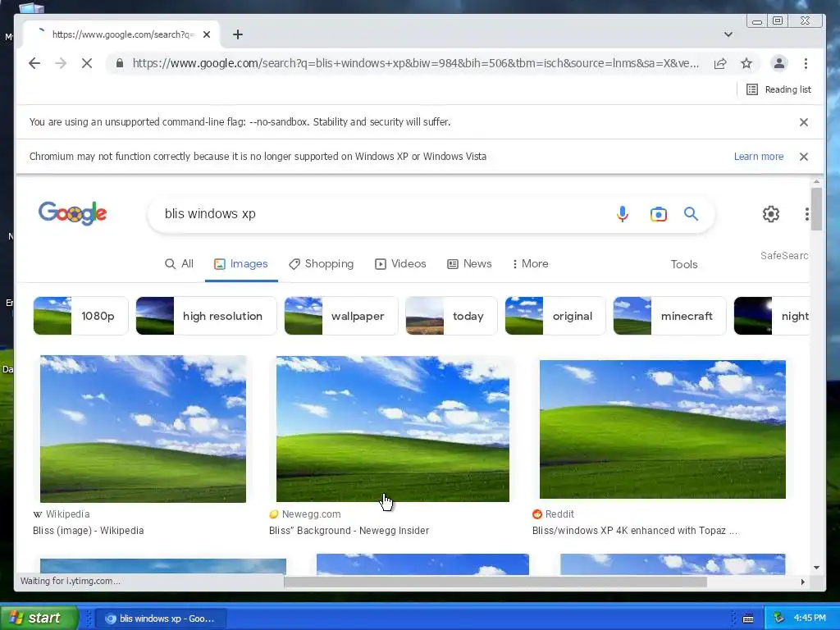Click the keyboard tray icon
Viewport: 840px width, 630px height.
748,619
